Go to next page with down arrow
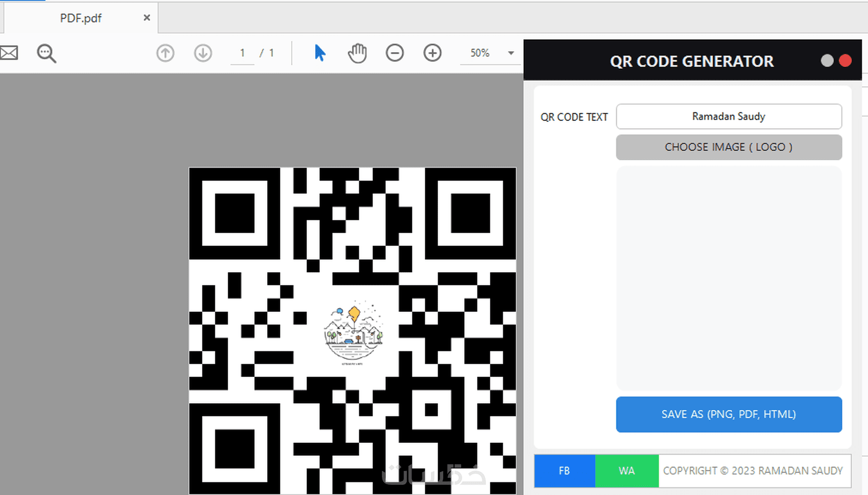This screenshot has height=495, width=868. click(x=203, y=53)
